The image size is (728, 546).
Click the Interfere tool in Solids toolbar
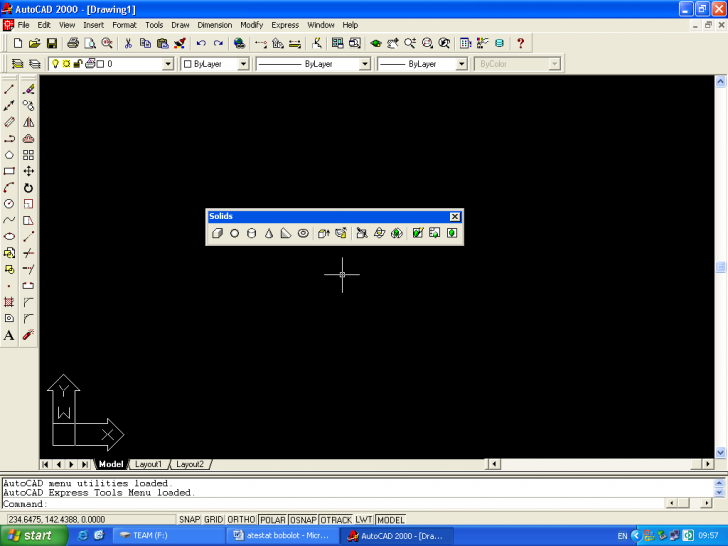[x=396, y=233]
